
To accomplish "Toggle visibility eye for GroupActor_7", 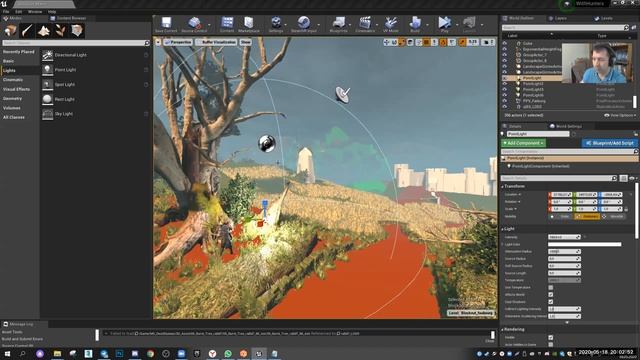I will 505,54.
